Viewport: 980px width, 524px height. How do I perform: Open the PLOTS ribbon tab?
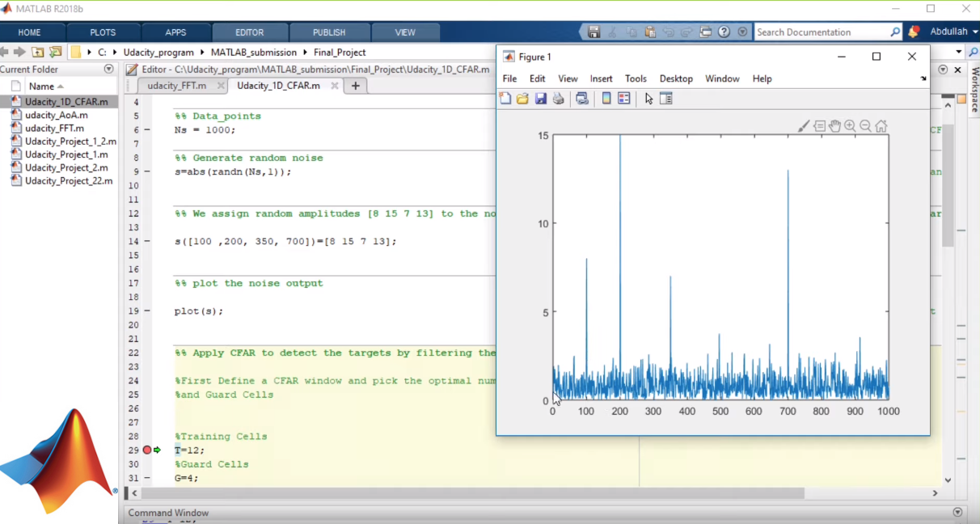[103, 32]
